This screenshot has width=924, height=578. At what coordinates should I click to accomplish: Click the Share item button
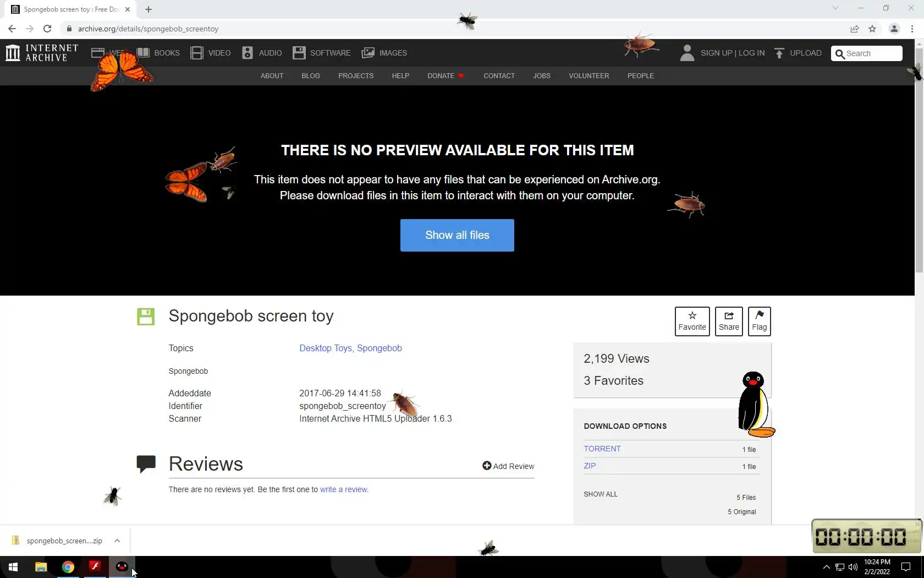729,321
